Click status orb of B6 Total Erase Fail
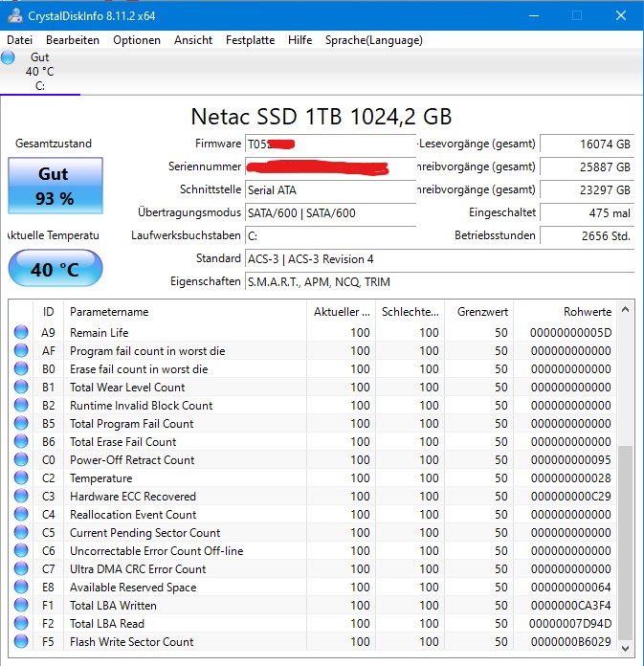 click(x=21, y=441)
